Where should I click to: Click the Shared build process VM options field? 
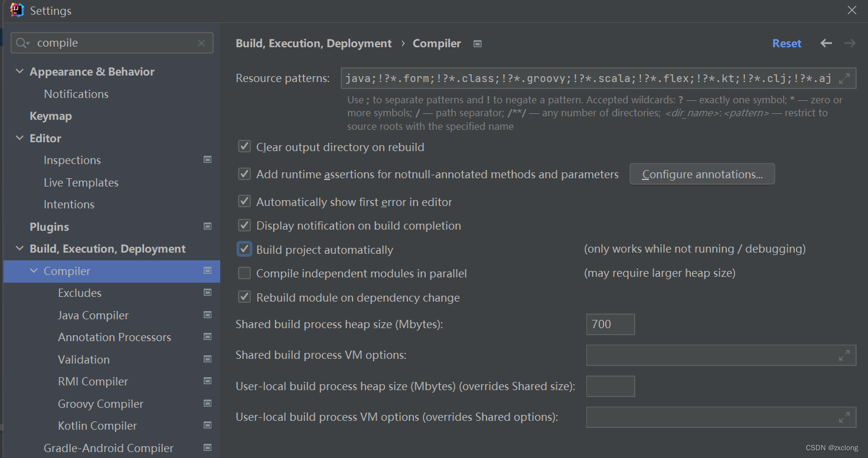pyautogui.click(x=721, y=355)
